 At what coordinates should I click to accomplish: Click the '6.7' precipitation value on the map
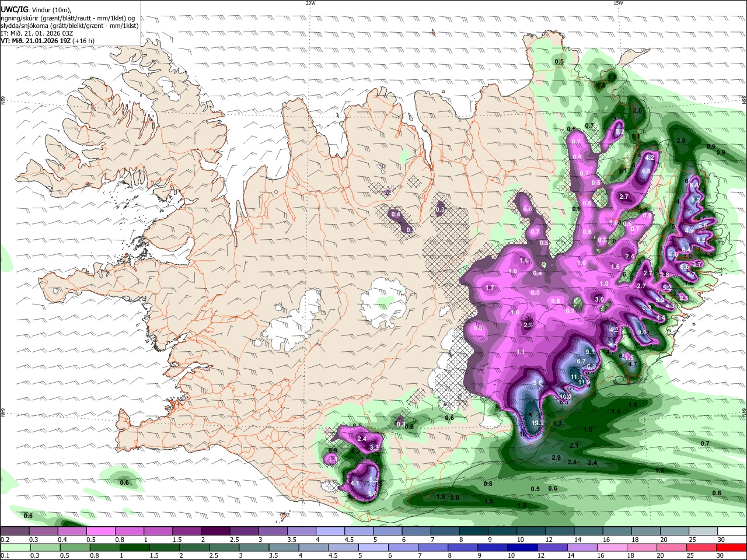click(581, 361)
